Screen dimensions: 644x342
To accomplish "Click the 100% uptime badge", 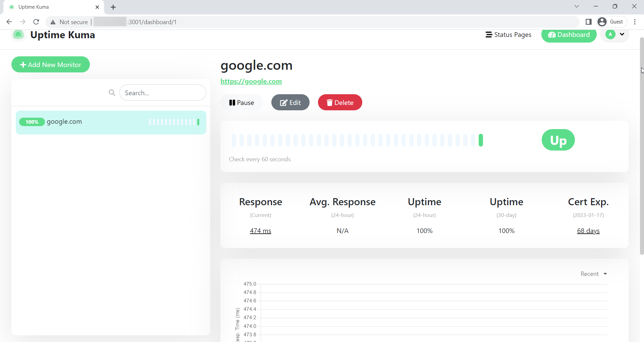I will click(32, 122).
